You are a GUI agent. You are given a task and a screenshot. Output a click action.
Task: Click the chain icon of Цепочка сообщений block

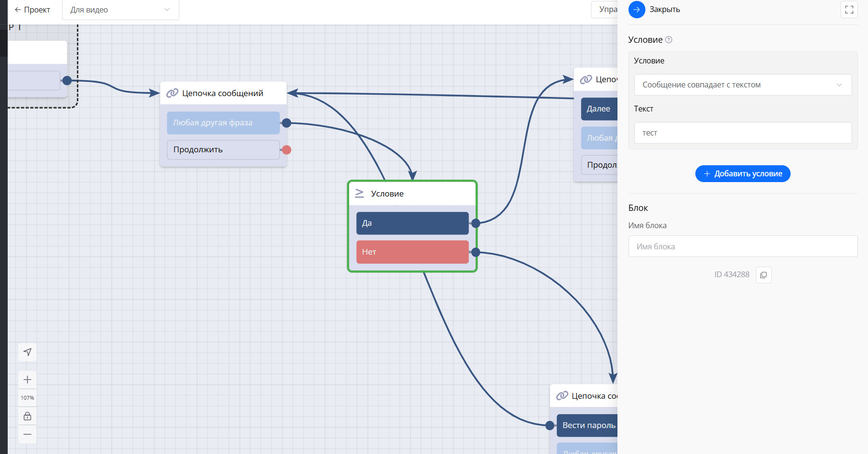172,93
